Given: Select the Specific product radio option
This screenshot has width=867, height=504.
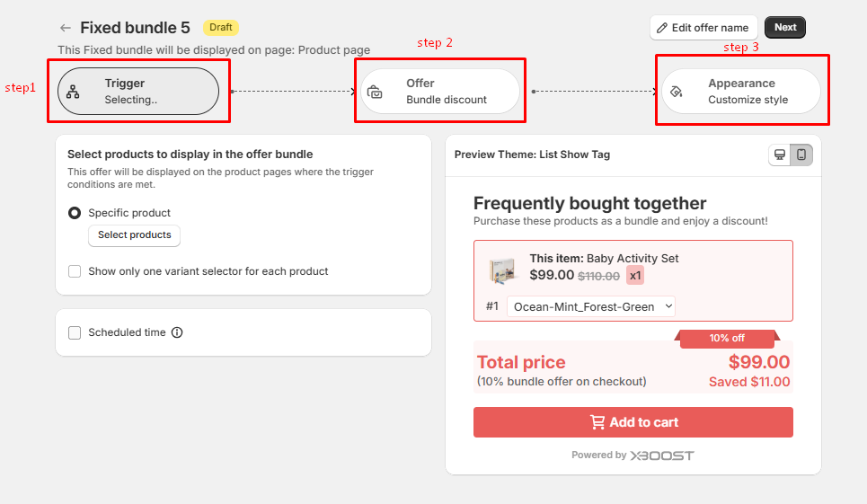Looking at the screenshot, I should tap(75, 213).
